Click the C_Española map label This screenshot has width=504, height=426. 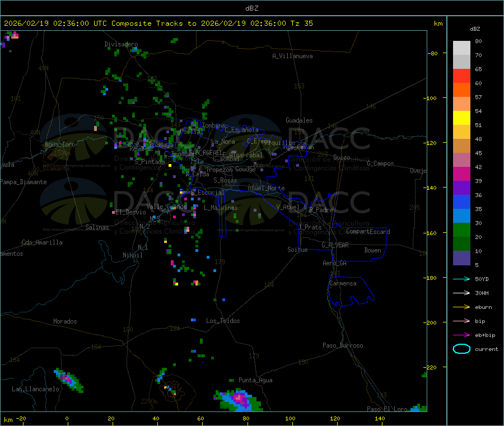pyautogui.click(x=241, y=130)
